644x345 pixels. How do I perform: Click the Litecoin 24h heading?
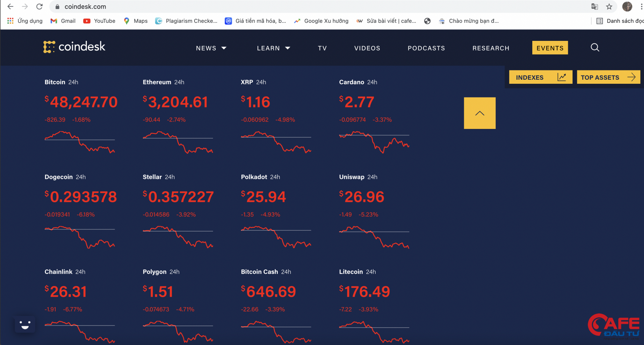point(357,272)
